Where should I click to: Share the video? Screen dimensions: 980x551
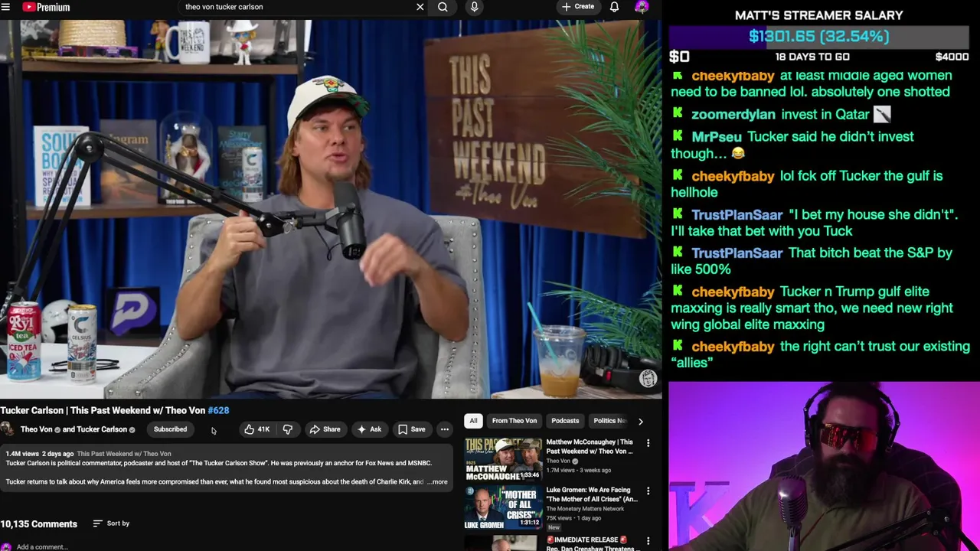[325, 429]
